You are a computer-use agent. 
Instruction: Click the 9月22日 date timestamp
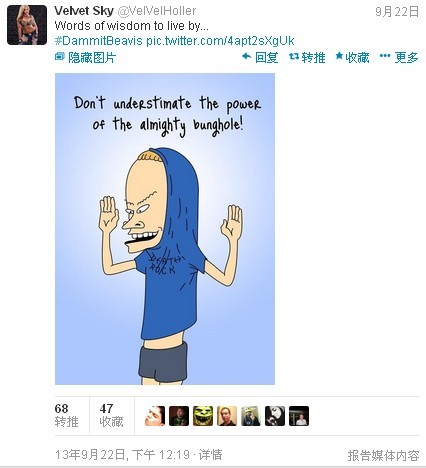[397, 12]
